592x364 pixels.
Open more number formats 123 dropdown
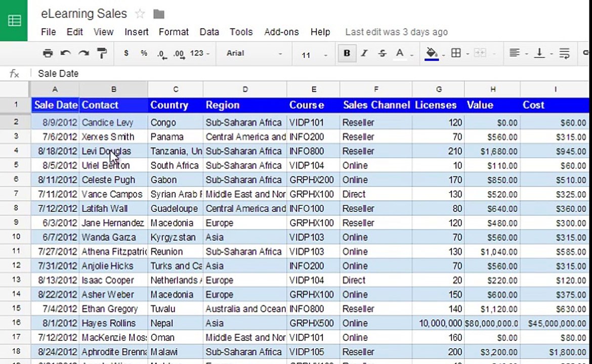200,53
